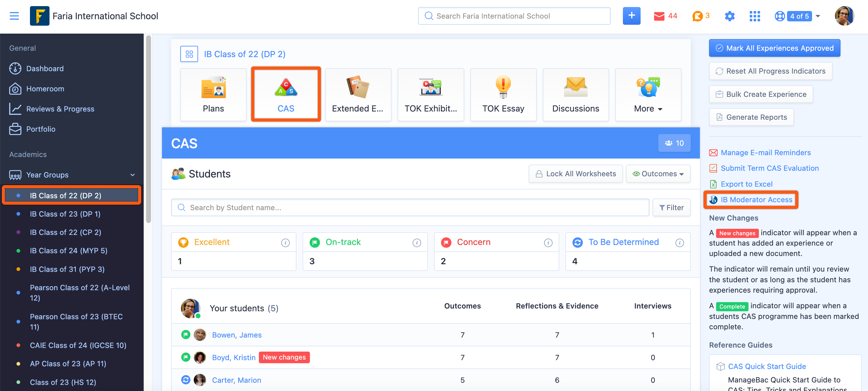The width and height of the screenshot is (868, 391).
Task: Open the settings gear icon
Action: point(730,16)
